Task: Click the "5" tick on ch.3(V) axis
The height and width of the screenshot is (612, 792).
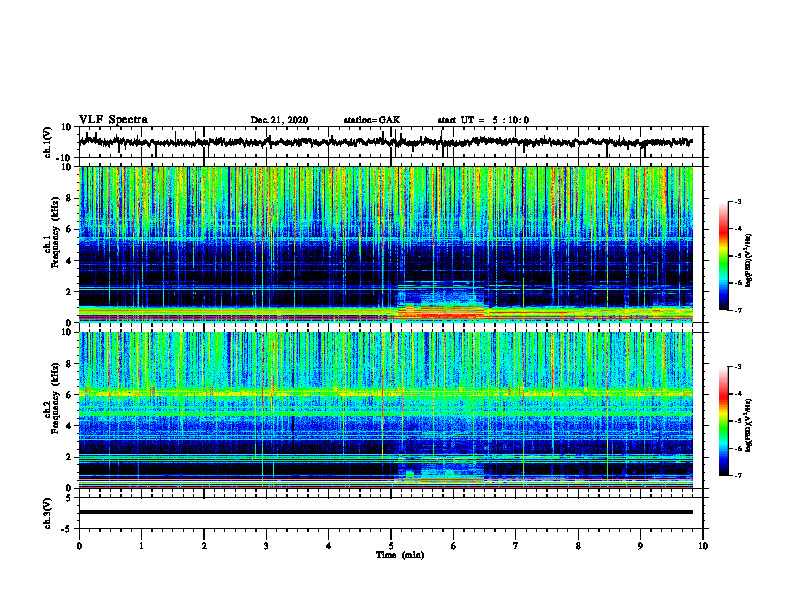Action: [x=70, y=498]
